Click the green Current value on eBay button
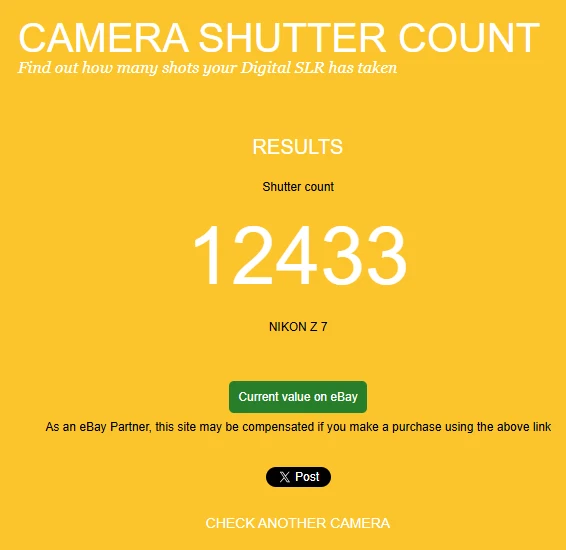Image resolution: width=566 pixels, height=550 pixels. [x=298, y=397]
